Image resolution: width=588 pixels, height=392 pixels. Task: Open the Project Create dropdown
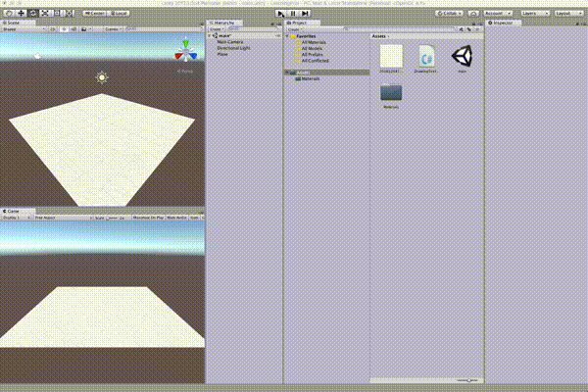294,28
